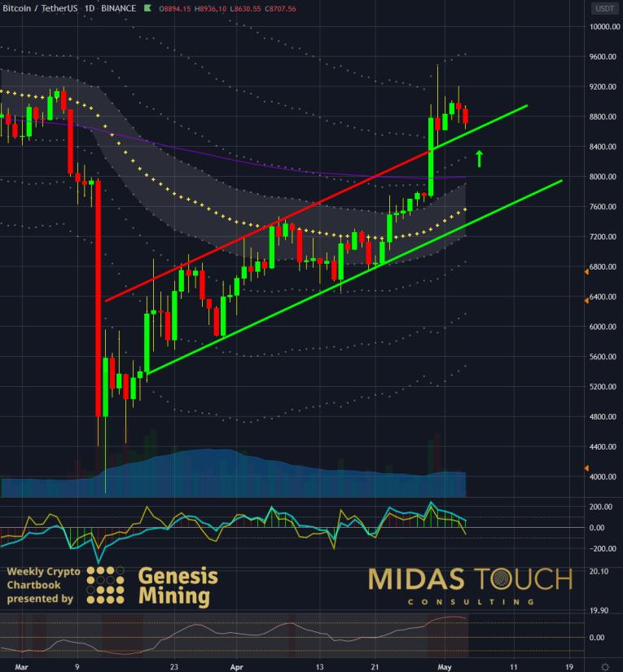Click the 10000.00 price axis label
The image size is (623, 672).
[603, 27]
